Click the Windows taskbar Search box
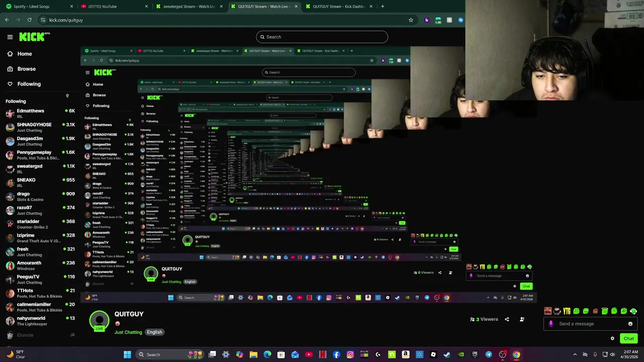Image resolution: width=644 pixels, height=362 pixels. coord(171,354)
